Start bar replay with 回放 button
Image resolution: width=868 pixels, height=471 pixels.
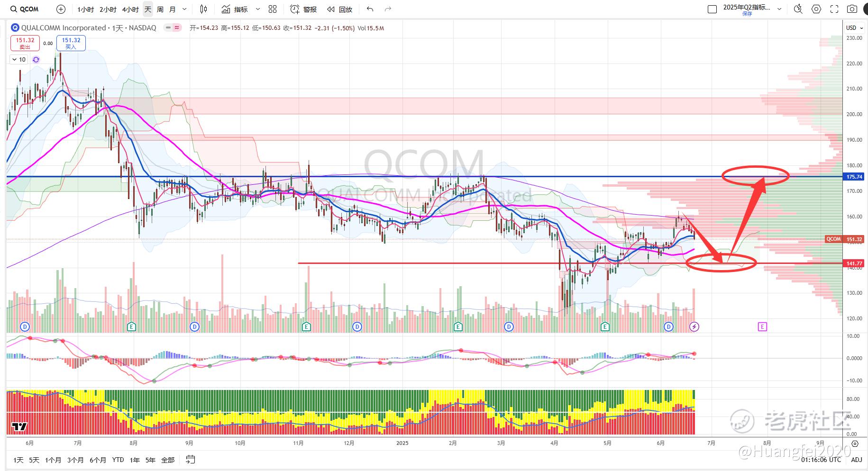point(340,9)
